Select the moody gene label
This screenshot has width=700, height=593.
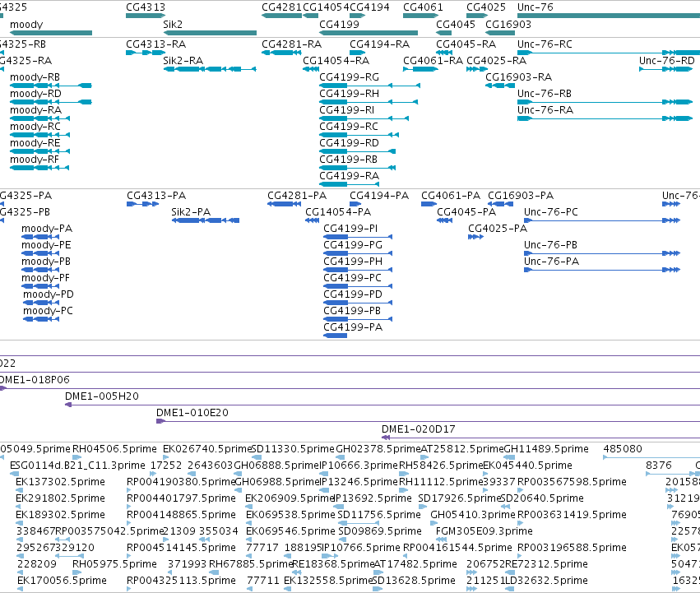point(26,25)
